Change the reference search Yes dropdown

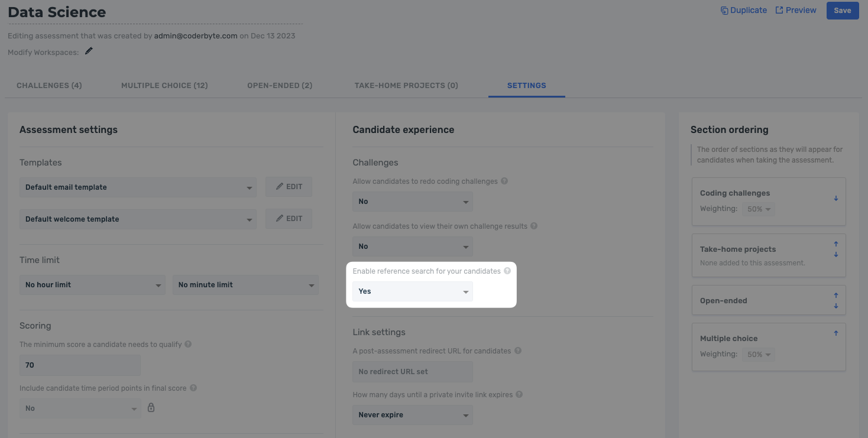(412, 291)
